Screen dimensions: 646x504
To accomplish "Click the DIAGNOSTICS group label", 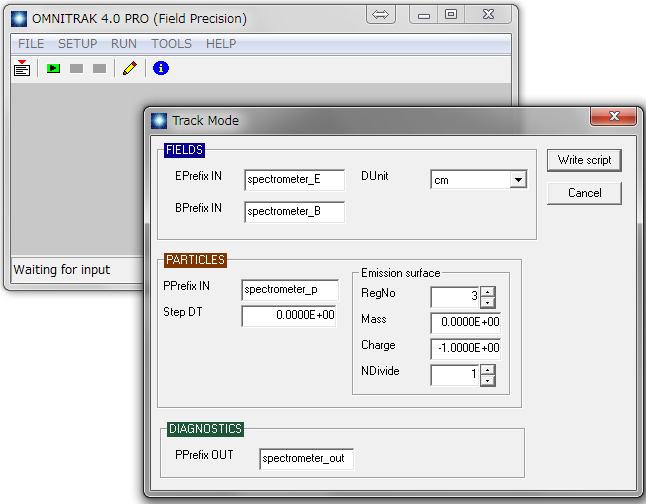I will coord(205,429).
